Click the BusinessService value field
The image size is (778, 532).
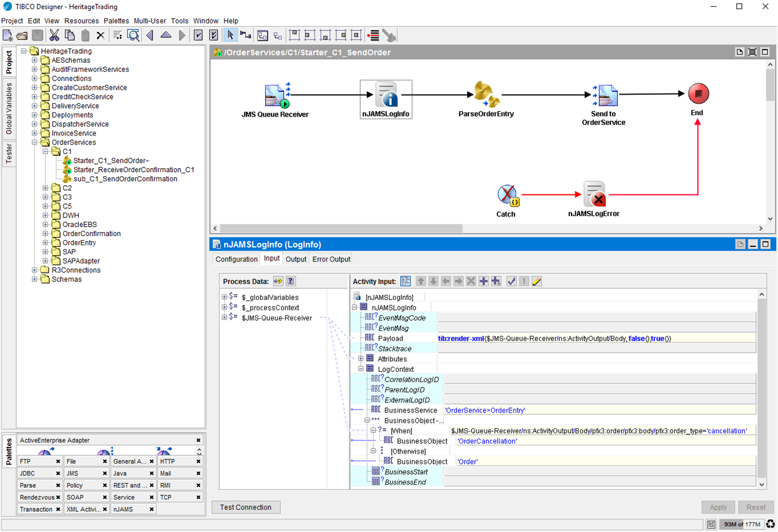pos(600,410)
